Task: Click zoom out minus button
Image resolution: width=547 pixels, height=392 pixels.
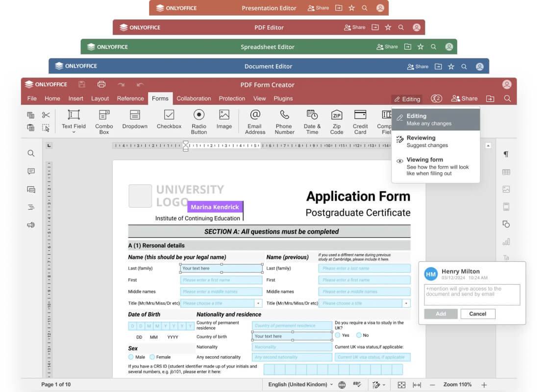Action: (432, 385)
